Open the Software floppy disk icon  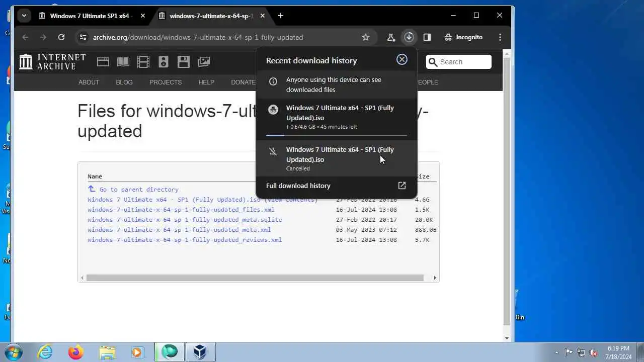tap(184, 62)
